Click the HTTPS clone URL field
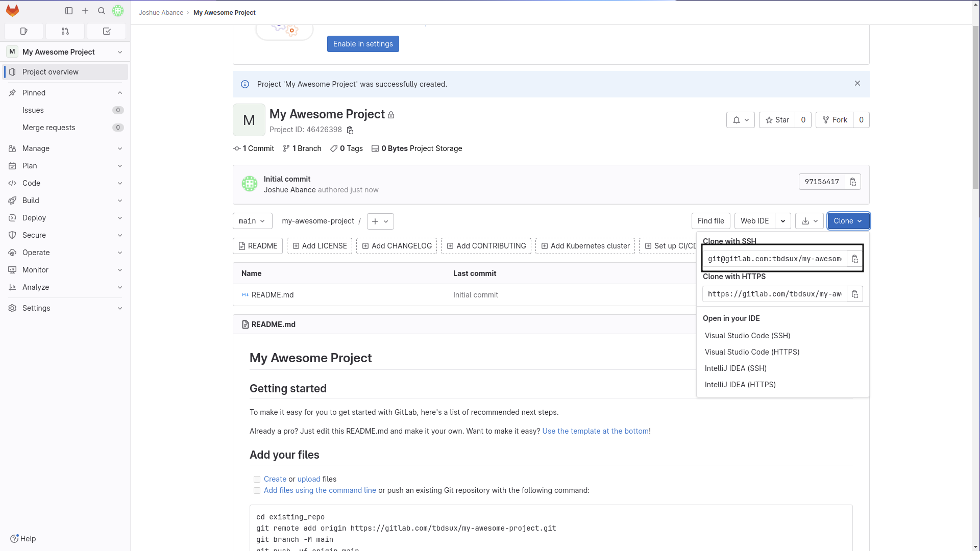980x551 pixels. click(774, 294)
